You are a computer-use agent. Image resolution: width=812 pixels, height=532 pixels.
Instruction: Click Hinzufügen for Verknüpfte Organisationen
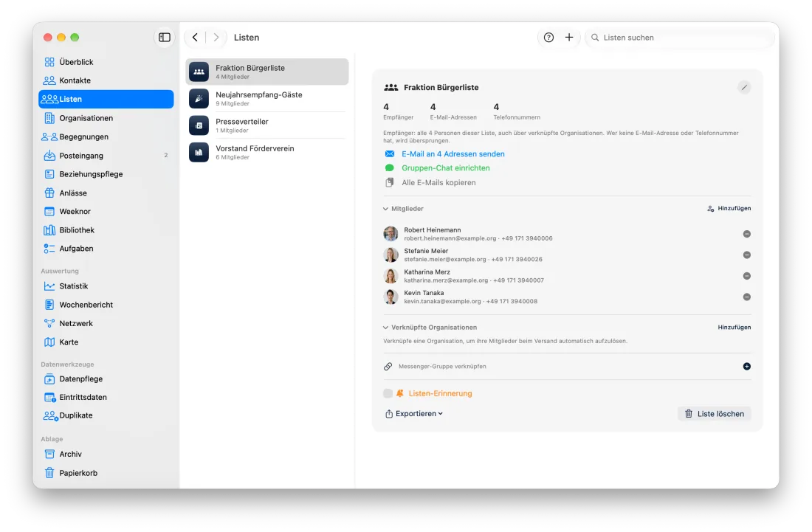click(x=734, y=328)
